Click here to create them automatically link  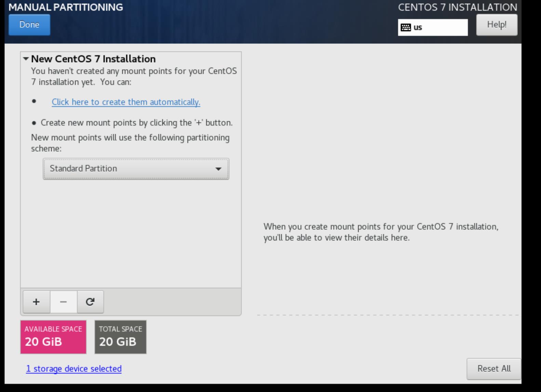click(x=126, y=102)
